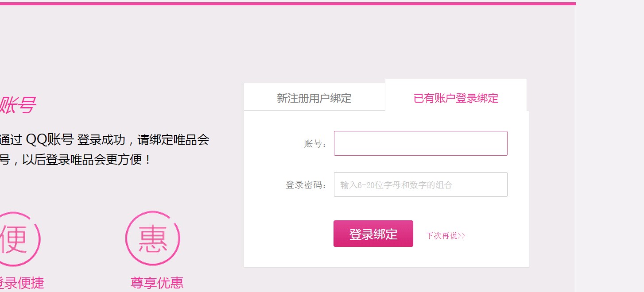Click the placeholder 输入6-20位字母和数字的组合

coord(396,185)
